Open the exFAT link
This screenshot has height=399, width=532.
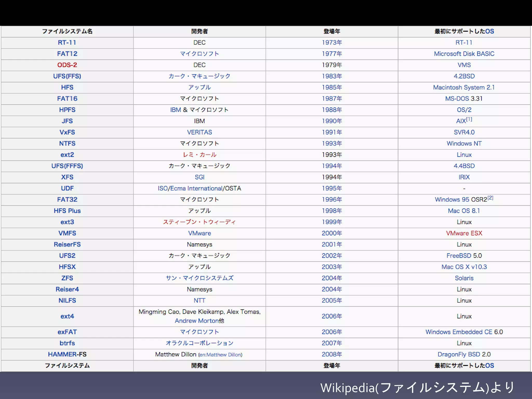(67, 332)
